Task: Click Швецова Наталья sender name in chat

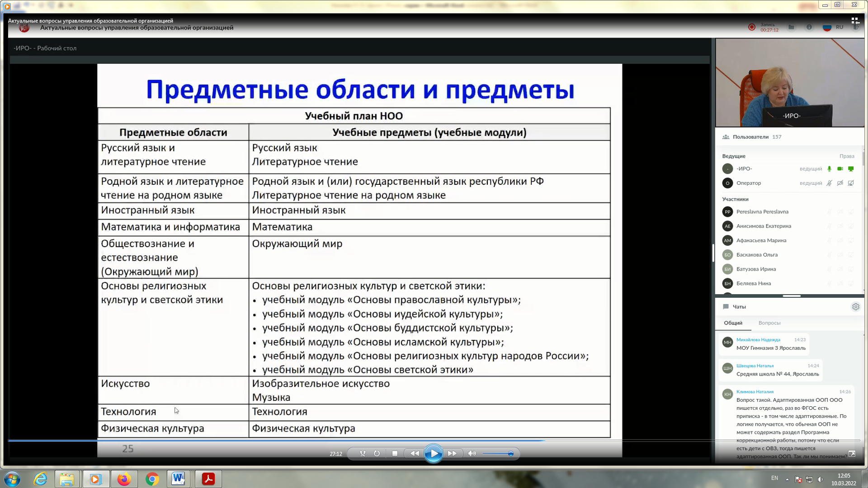Action: [x=755, y=366]
